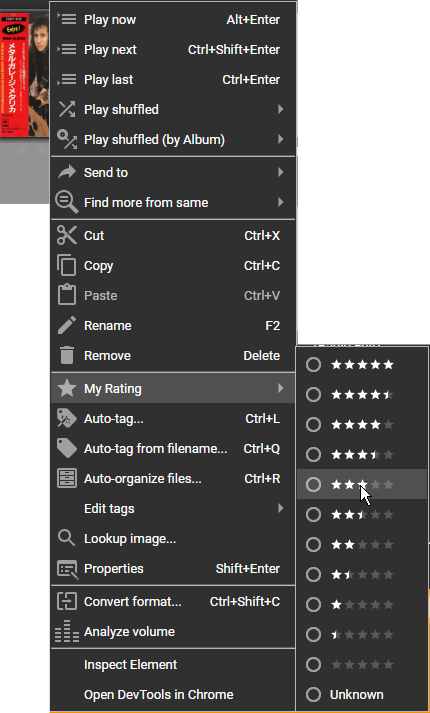Click the pencil Rename icon
430x713 pixels.
click(x=67, y=326)
